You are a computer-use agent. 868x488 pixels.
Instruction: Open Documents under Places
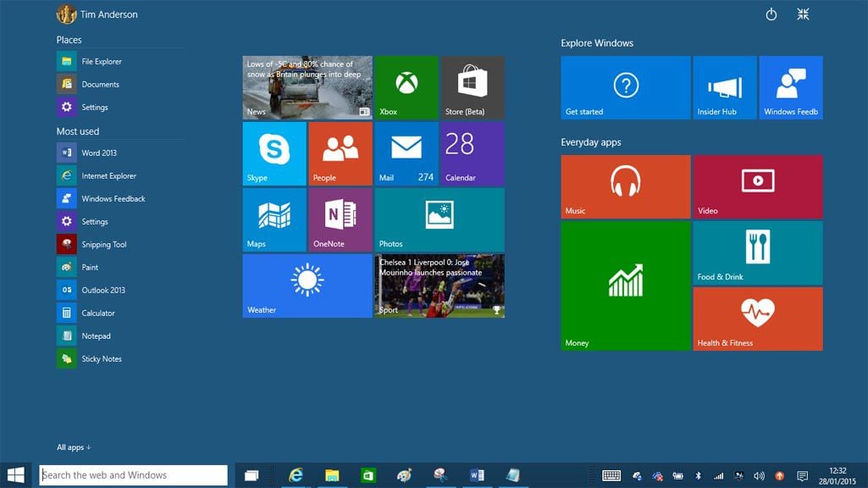coord(119,84)
